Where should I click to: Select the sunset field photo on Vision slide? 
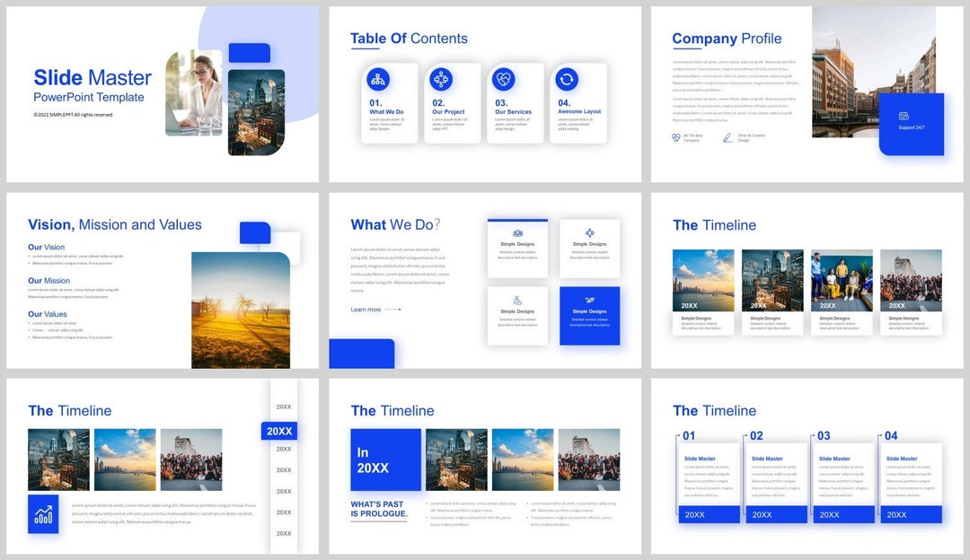point(241,311)
